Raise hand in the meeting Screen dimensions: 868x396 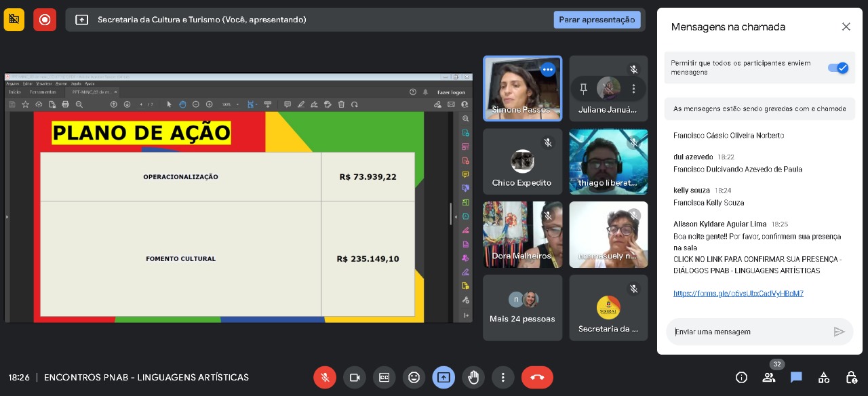click(x=473, y=378)
